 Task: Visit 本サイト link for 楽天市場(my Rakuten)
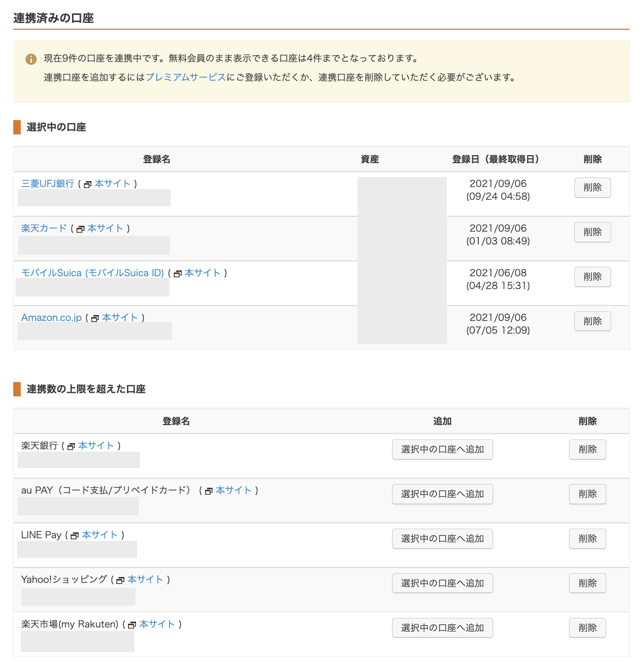click(x=157, y=624)
